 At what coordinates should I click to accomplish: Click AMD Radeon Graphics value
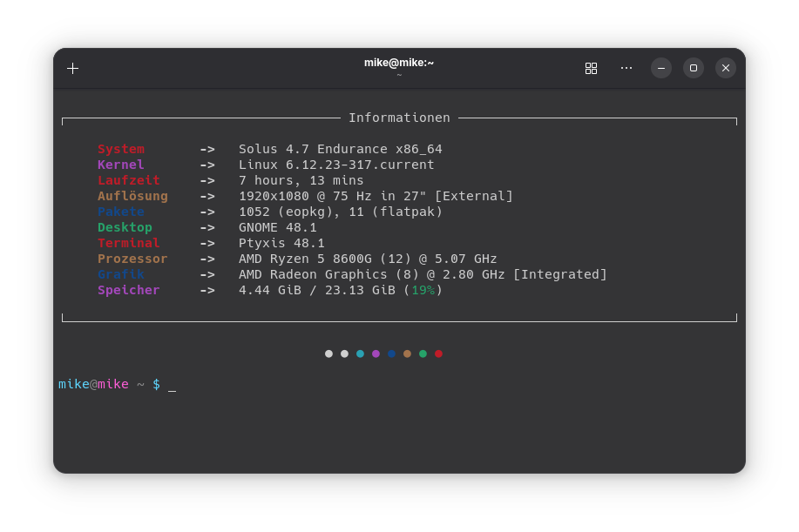coord(423,274)
